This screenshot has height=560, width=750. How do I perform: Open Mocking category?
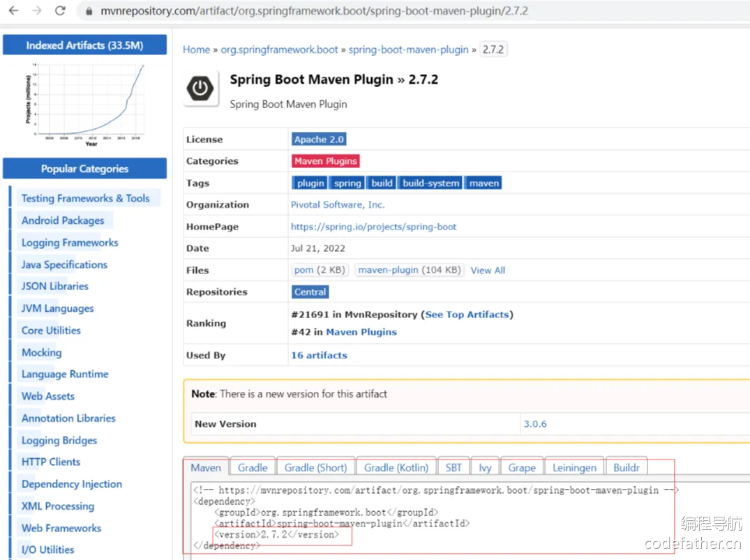[42, 352]
